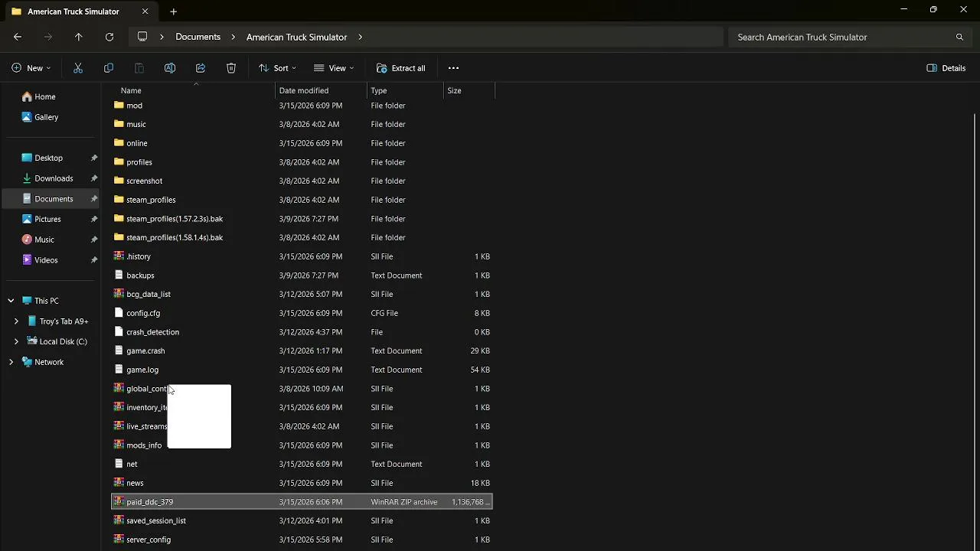
Task: Unpin Downloads using its pin icon
Action: tap(94, 178)
